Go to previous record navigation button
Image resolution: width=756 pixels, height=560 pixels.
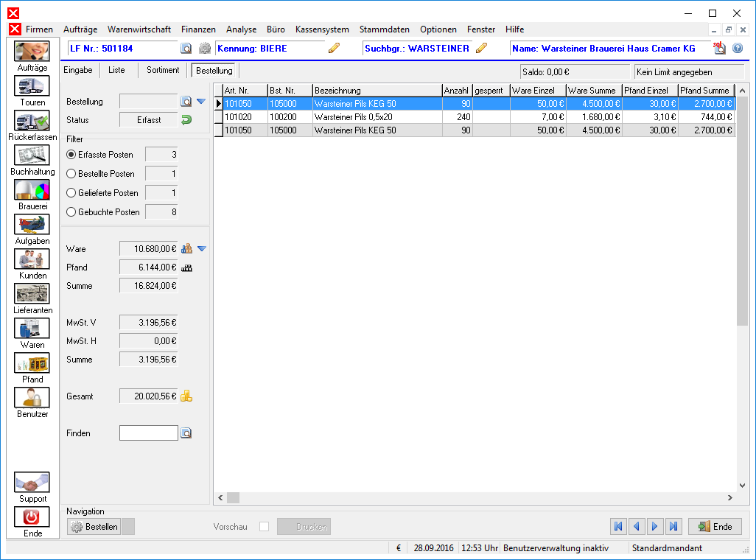click(x=637, y=527)
